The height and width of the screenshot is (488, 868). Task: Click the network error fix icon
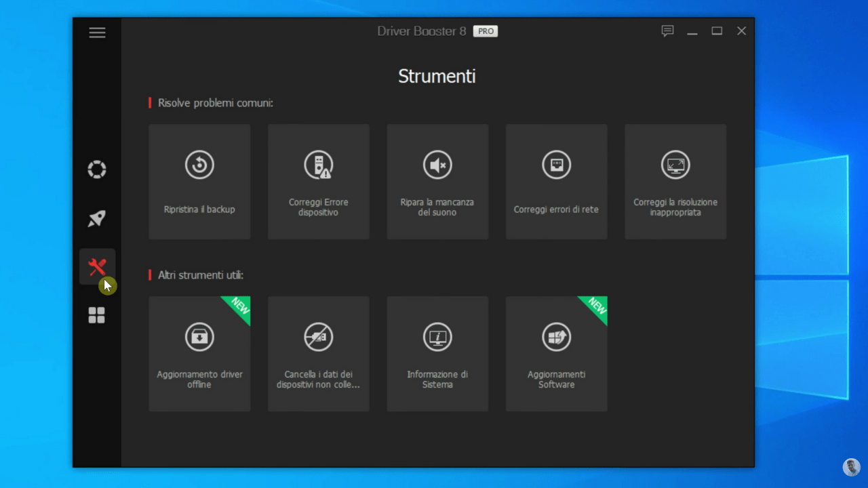point(557,165)
